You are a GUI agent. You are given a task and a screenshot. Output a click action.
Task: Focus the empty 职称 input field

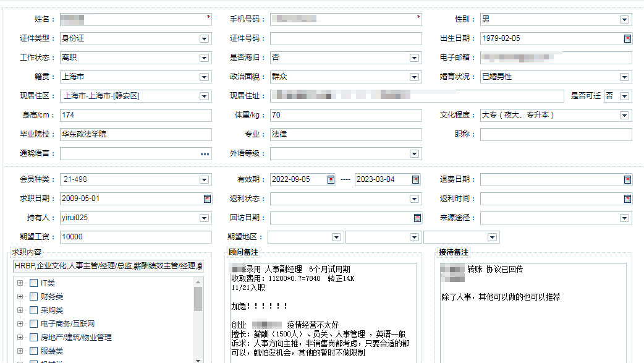pyautogui.click(x=556, y=134)
